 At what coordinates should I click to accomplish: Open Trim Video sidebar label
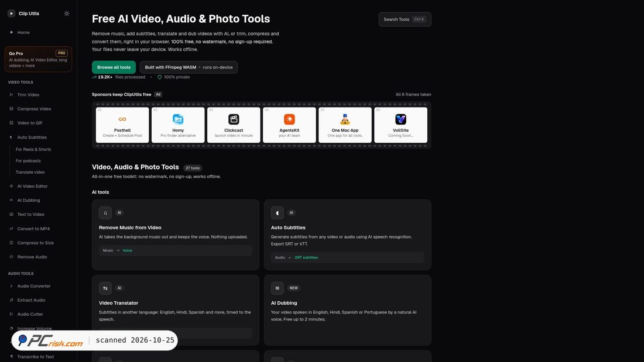pos(28,95)
